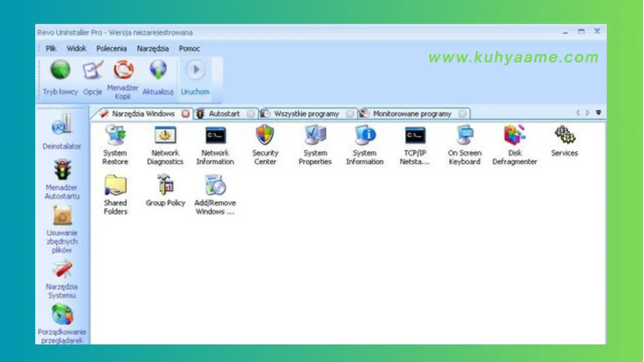Image resolution: width=644 pixels, height=362 pixels.
Task: Open Security Center shield icon
Action: (x=265, y=145)
